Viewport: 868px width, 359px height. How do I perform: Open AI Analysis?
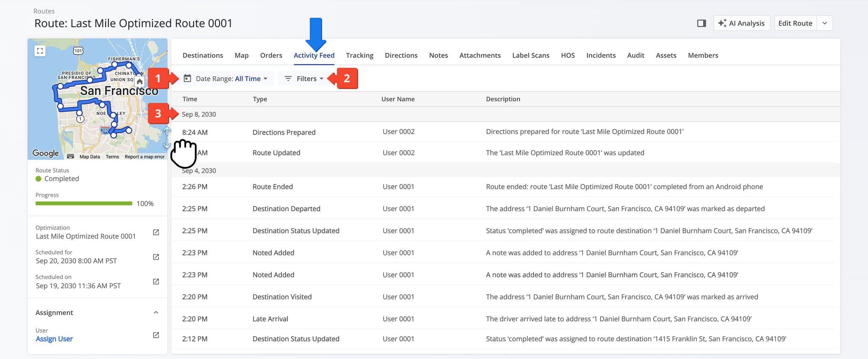click(x=742, y=23)
